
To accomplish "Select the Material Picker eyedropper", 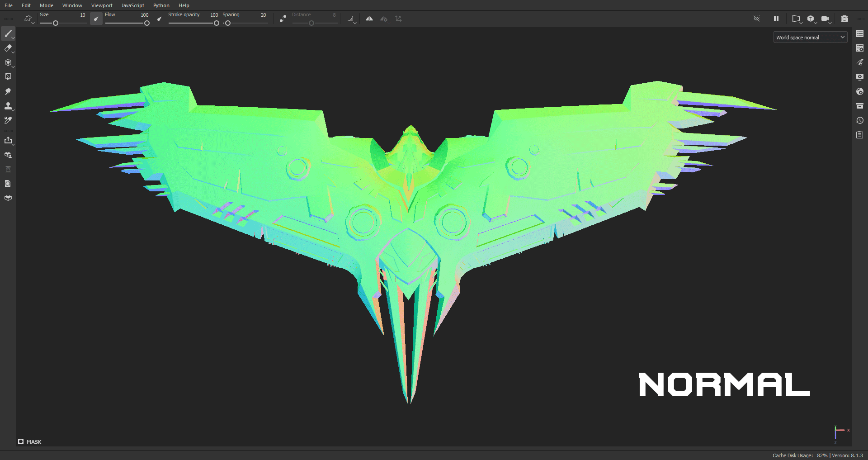I will 8,120.
